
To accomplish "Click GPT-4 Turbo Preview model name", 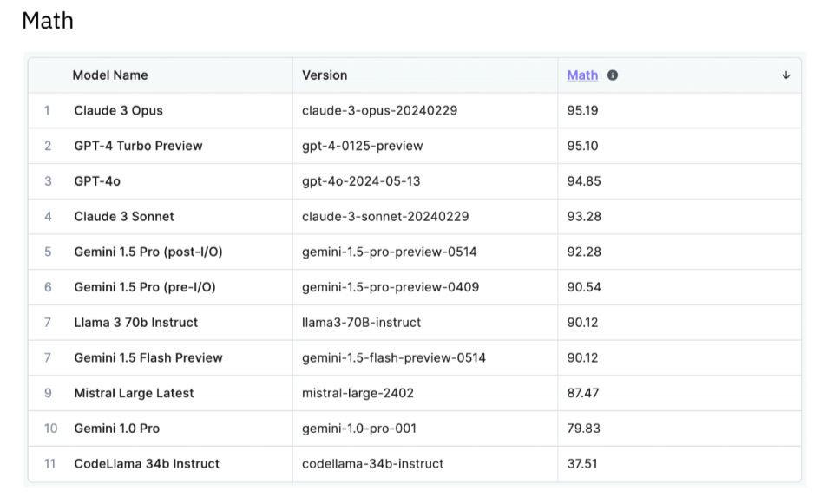I will coord(138,146).
